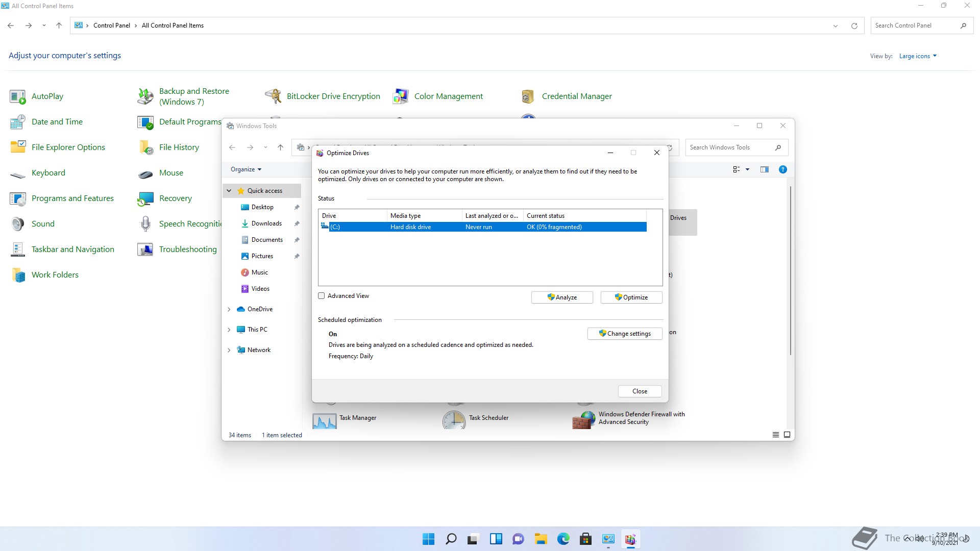Open Microsoft Edge from taskbar
Viewport: 980px width, 551px height.
coord(563,539)
